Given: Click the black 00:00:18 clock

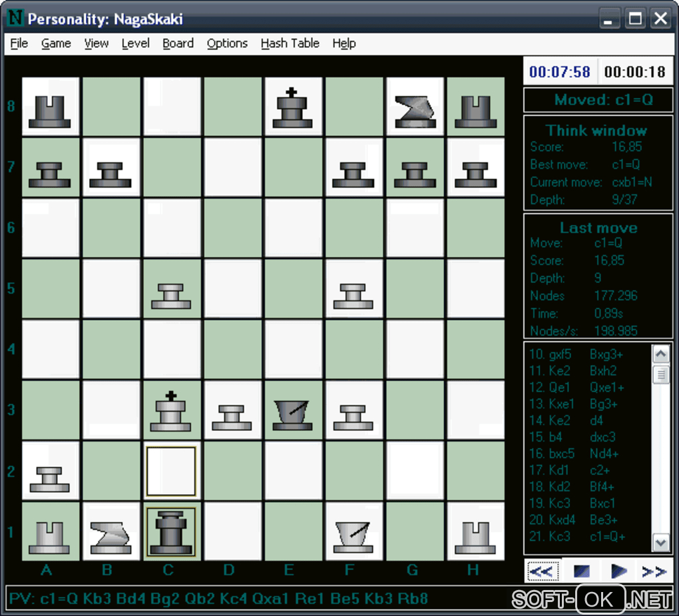Looking at the screenshot, I should coord(635,71).
